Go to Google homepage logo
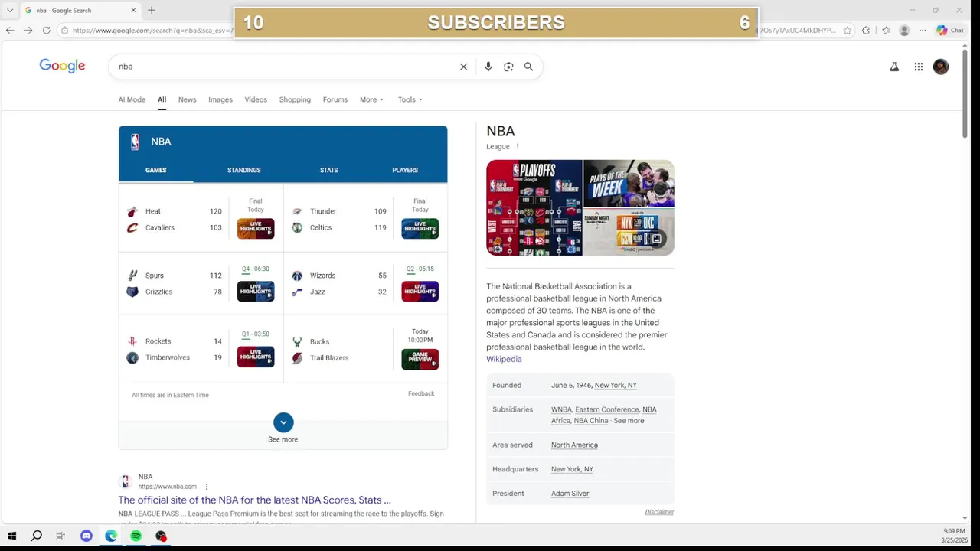Screen dimensions: 980x551 tap(62, 66)
